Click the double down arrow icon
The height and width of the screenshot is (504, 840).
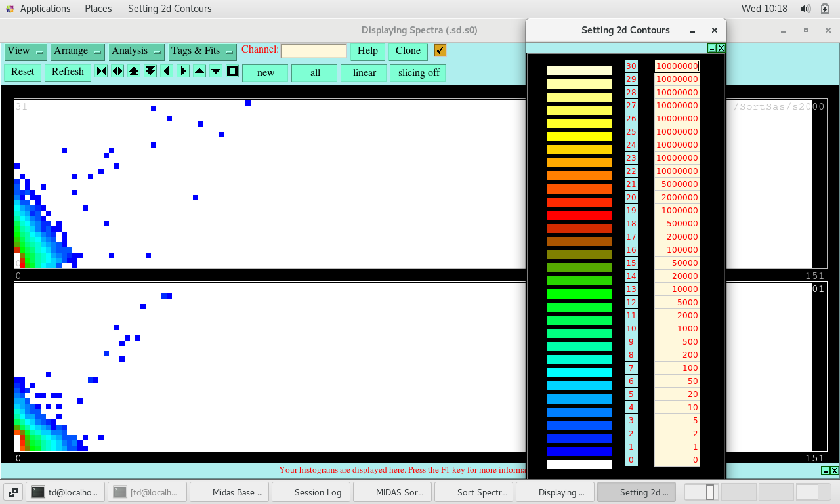pos(150,72)
